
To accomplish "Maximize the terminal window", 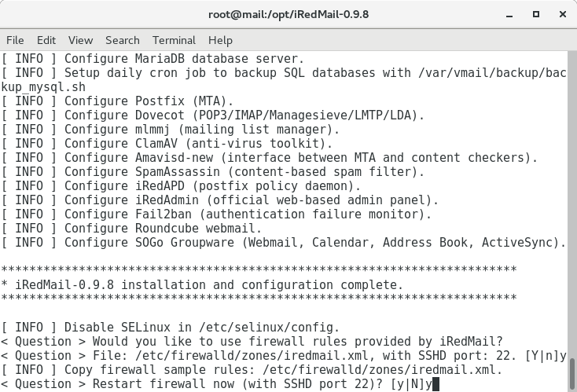I will pyautogui.click(x=536, y=14).
